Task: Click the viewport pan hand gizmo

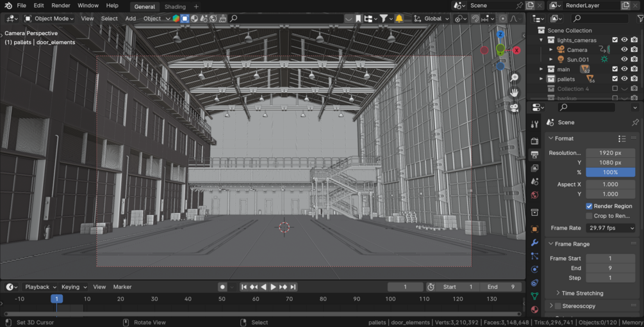Action: [x=514, y=93]
